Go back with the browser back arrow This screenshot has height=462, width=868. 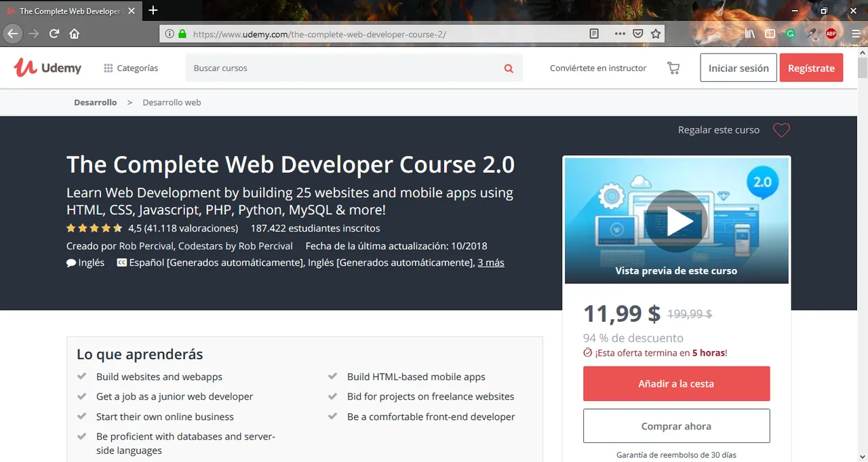(x=12, y=33)
